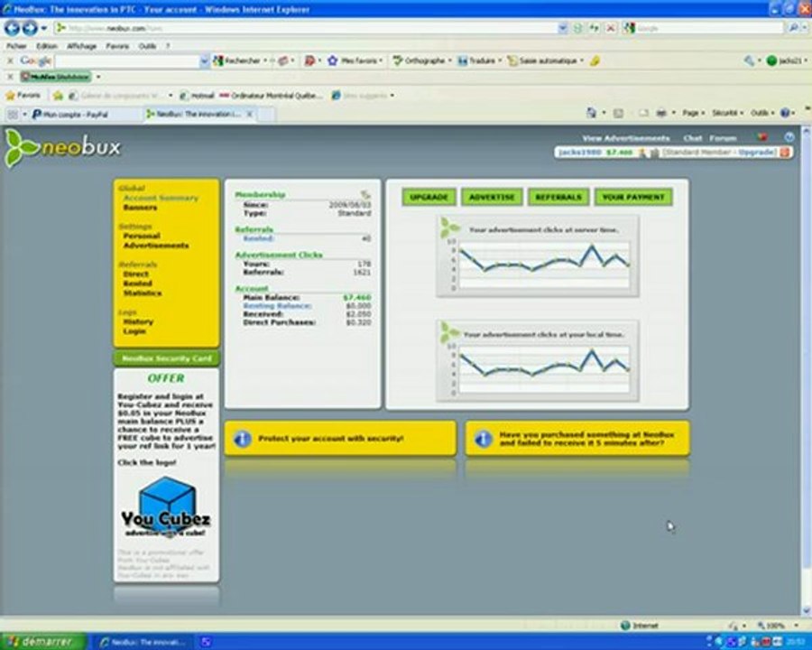This screenshot has height=650, width=812.
Task: Click the green ADVERTISE button
Action: coord(492,198)
